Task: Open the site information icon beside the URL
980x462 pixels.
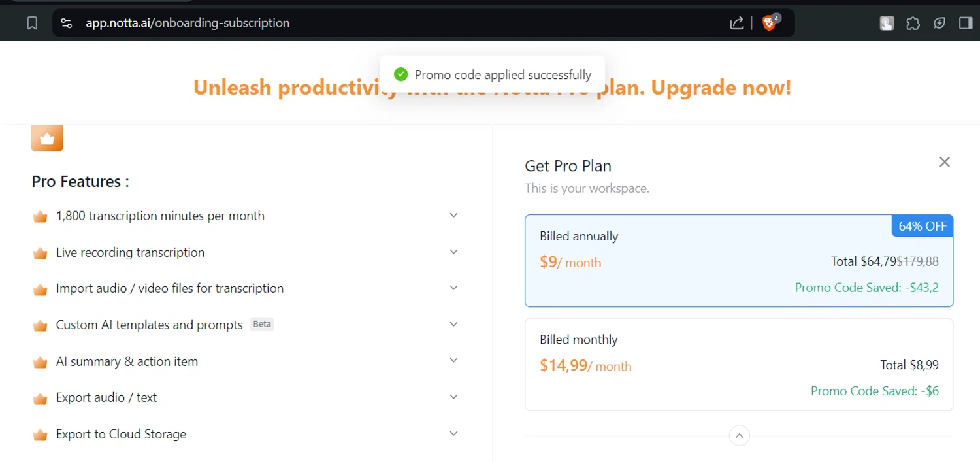Action: point(66,24)
